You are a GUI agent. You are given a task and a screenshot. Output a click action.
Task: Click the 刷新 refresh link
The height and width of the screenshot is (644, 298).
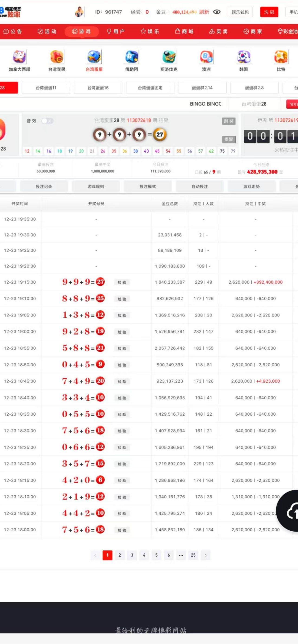[204, 12]
